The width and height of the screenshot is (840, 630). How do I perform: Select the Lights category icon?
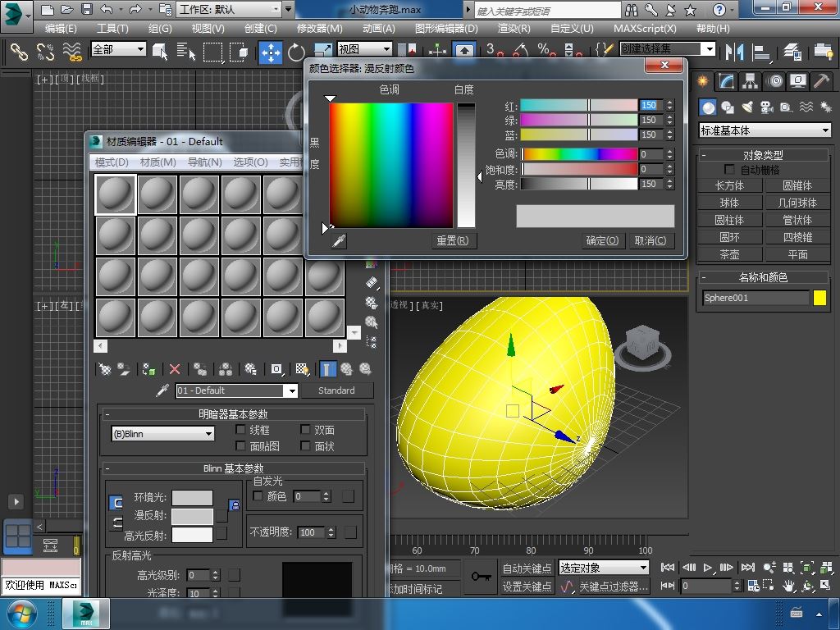(747, 107)
